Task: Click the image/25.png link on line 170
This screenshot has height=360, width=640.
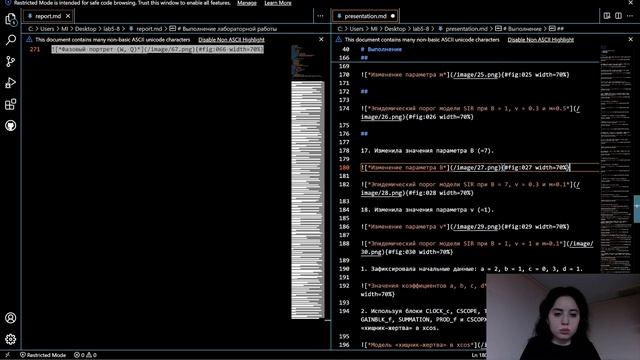Action: tap(475, 75)
